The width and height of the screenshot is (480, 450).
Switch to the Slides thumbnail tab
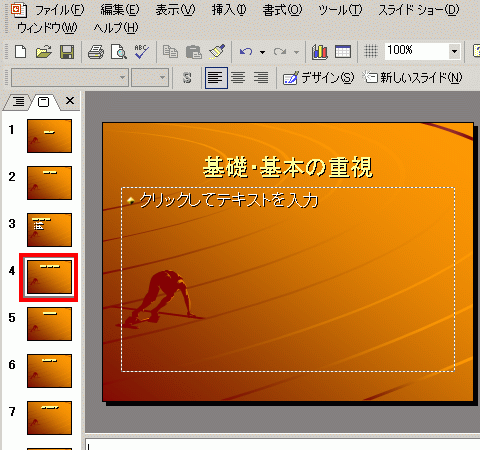tap(43, 102)
